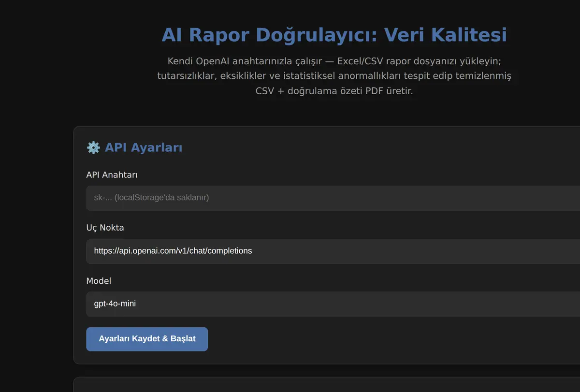Click the Ayarları Kaydet & Başlat button
The height and width of the screenshot is (392, 580).
[147, 339]
